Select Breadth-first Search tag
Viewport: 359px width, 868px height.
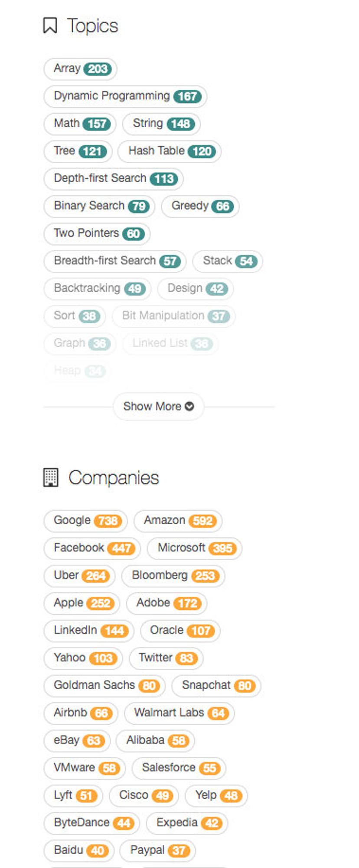click(115, 261)
